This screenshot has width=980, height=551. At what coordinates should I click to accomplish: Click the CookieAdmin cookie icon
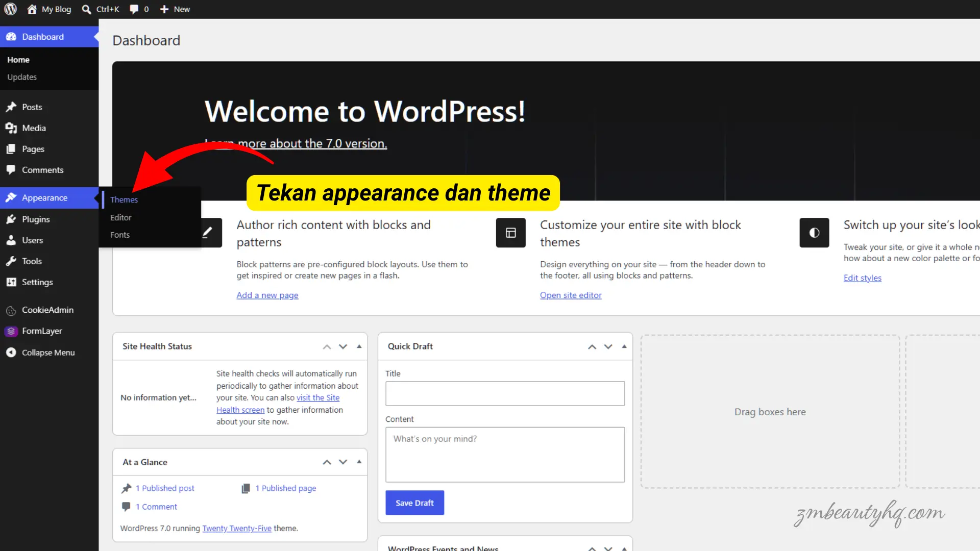11,310
